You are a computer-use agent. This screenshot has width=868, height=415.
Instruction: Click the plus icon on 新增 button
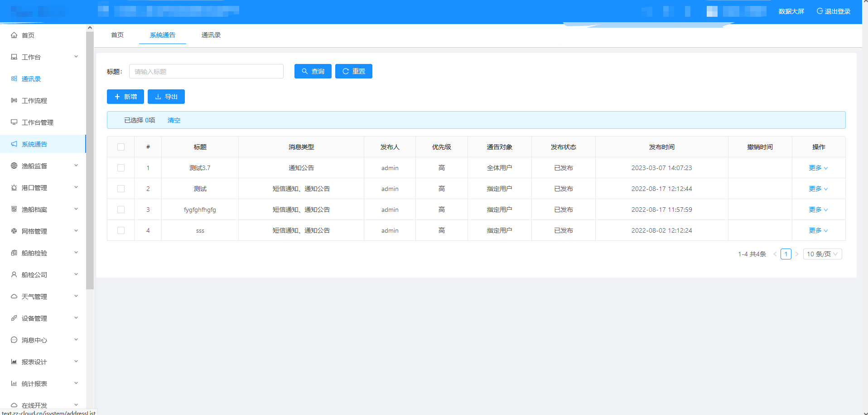pyautogui.click(x=117, y=97)
